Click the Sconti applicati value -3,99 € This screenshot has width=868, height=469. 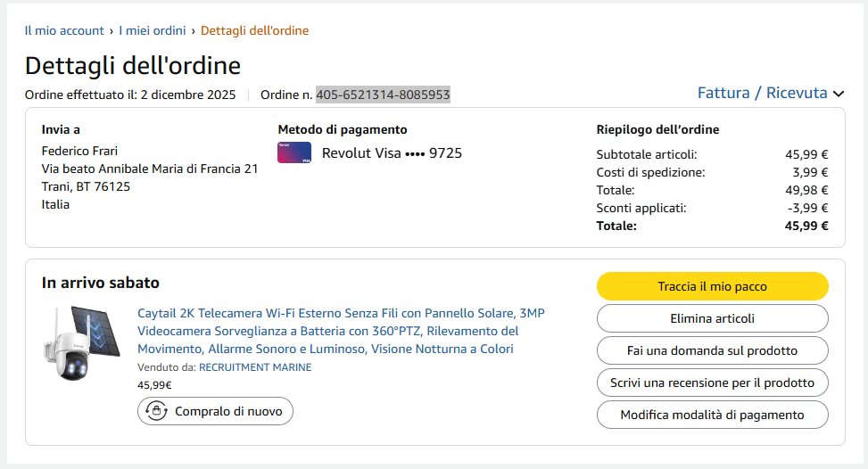(x=808, y=208)
